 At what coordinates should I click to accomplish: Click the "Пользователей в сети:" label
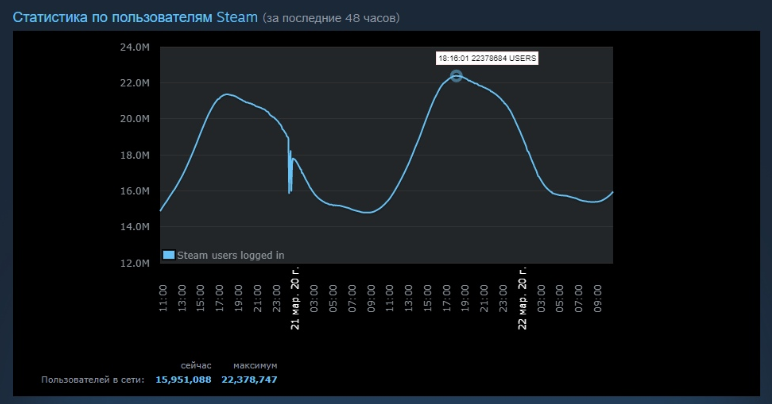[93, 379]
